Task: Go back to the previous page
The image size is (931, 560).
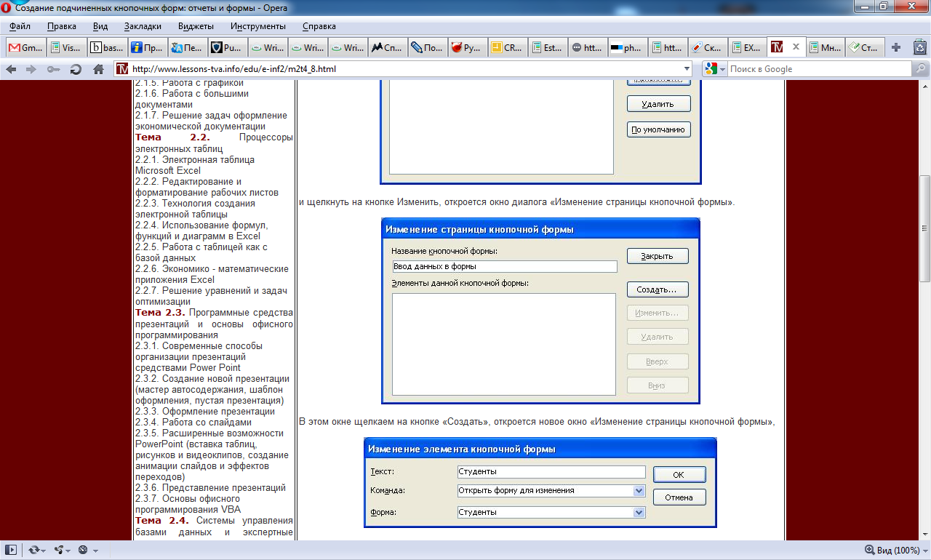Action: click(x=11, y=69)
